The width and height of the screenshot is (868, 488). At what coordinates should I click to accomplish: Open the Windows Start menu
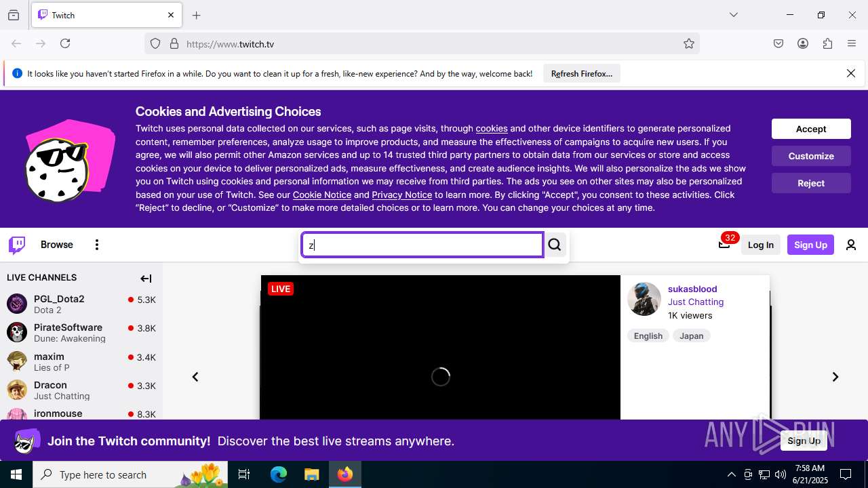[16, 474]
